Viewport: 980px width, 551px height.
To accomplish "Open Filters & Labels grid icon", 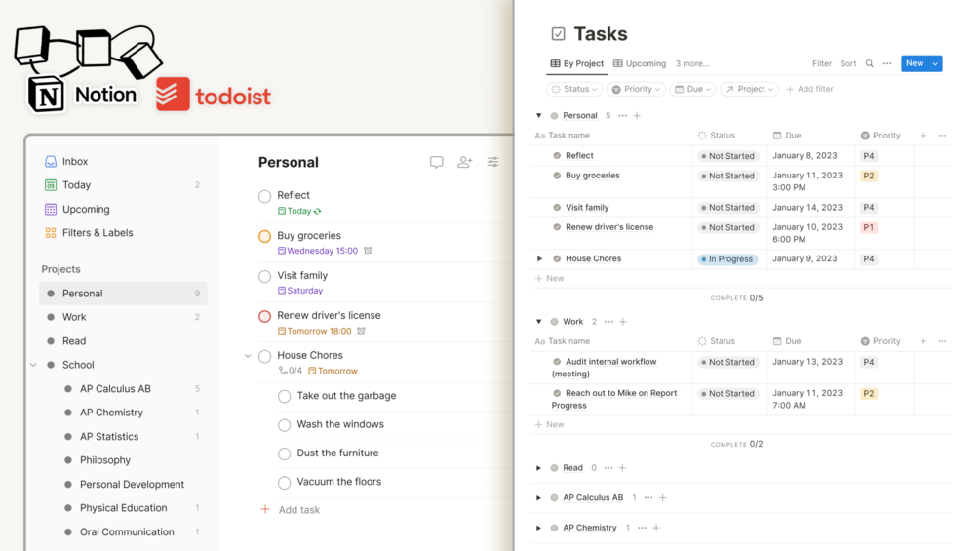I will tap(51, 233).
